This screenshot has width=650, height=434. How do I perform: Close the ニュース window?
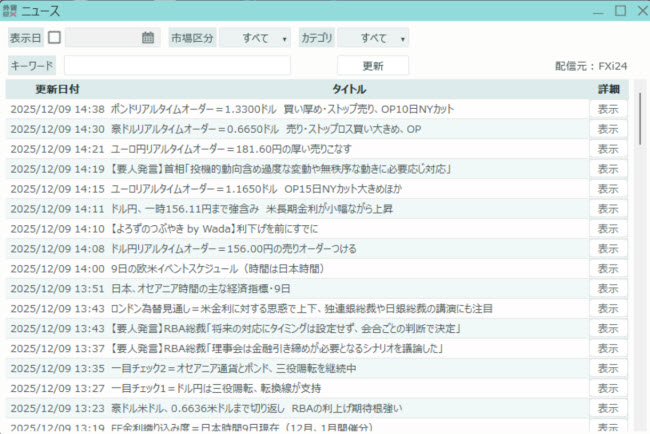tap(643, 11)
